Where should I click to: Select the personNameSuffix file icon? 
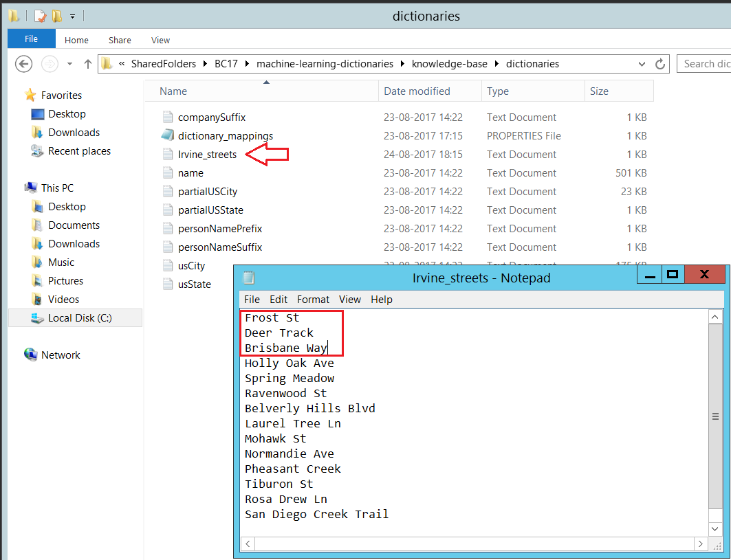(168, 247)
